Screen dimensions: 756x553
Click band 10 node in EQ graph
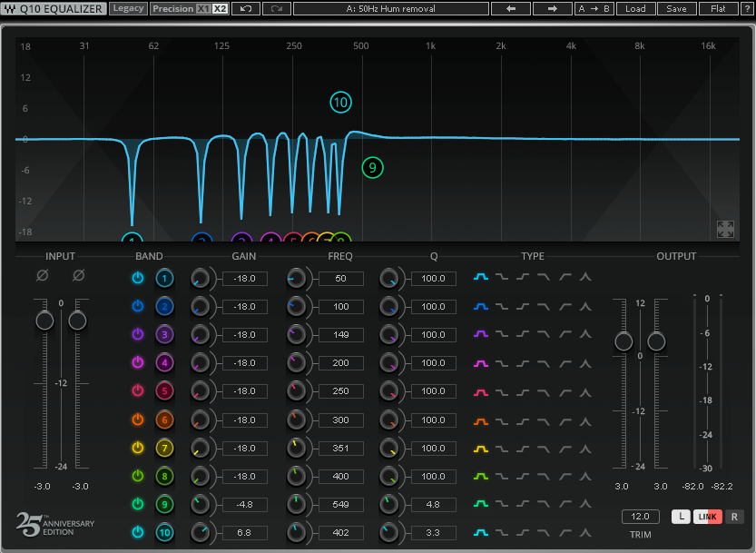point(341,103)
